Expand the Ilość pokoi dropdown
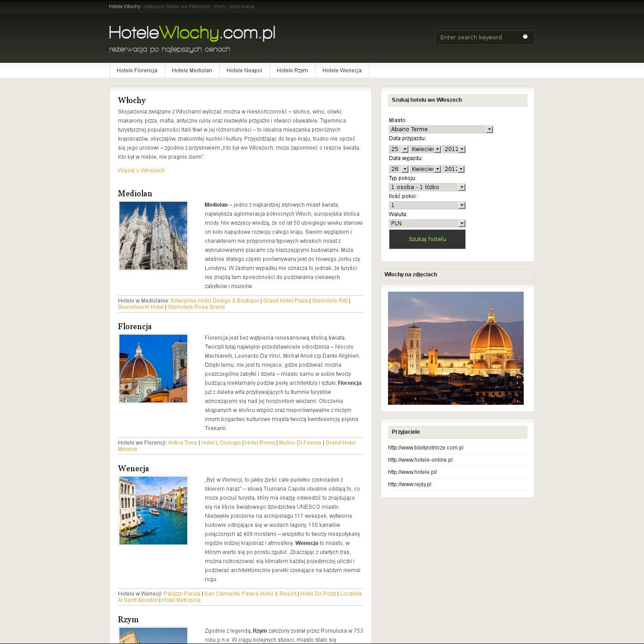The width and height of the screenshot is (644, 644). click(x=427, y=205)
